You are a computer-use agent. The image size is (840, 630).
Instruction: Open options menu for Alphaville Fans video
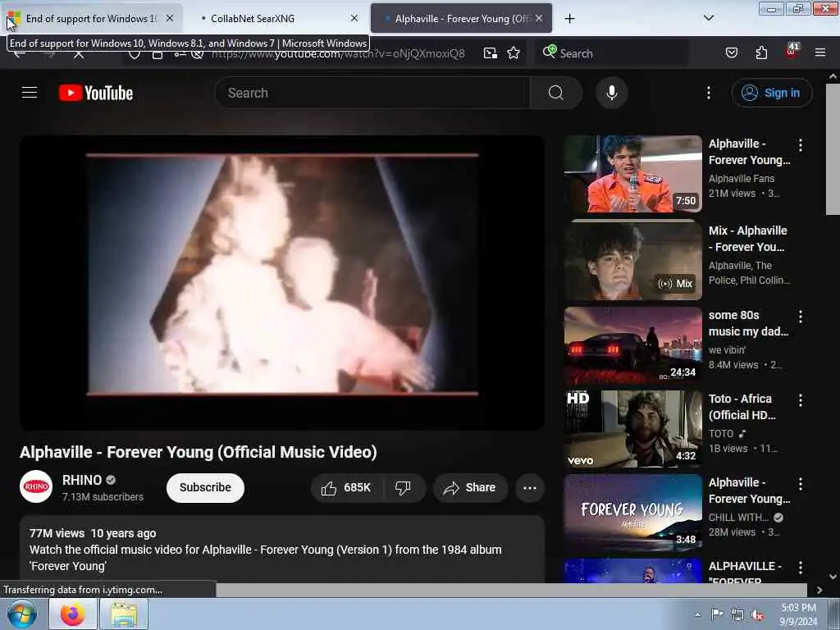[x=801, y=144]
